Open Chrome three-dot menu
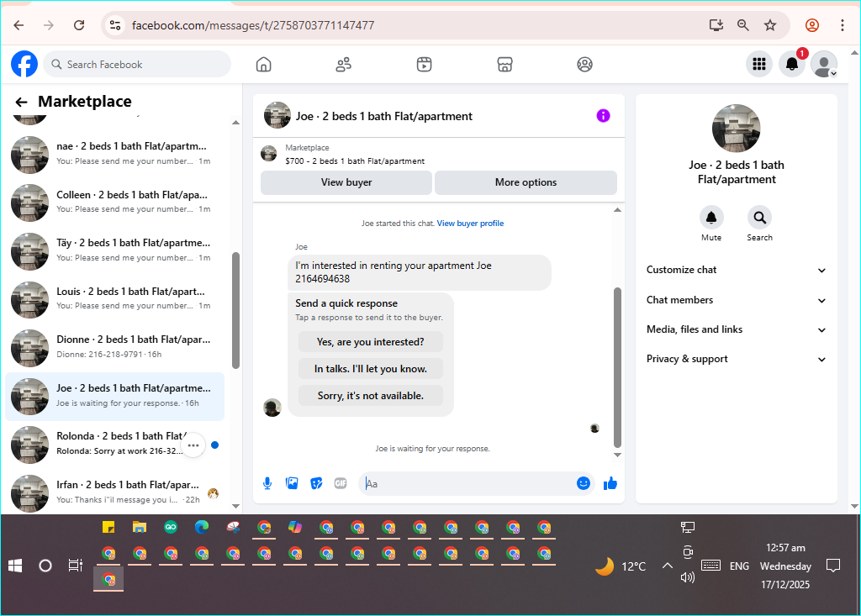 [842, 25]
